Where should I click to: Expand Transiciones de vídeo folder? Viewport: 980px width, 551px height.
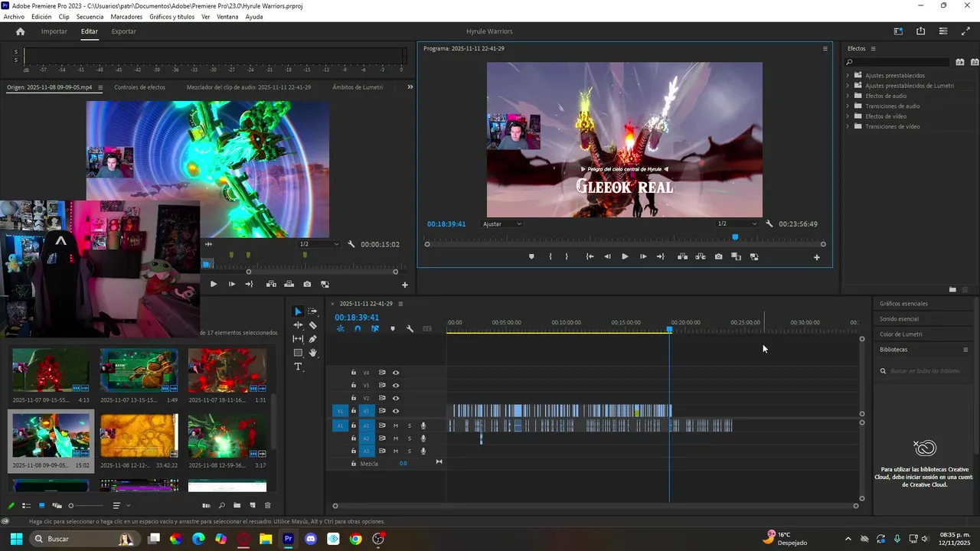click(848, 126)
